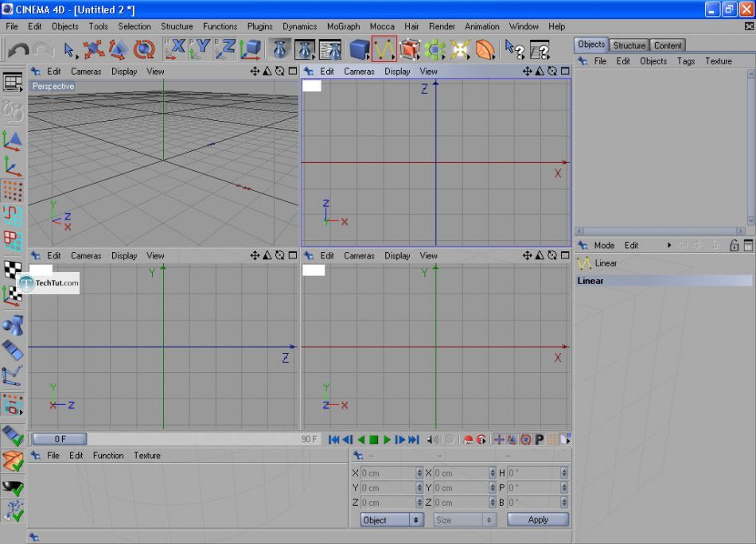Image resolution: width=756 pixels, height=544 pixels.
Task: Render to Picture Viewer icon
Action: (305, 49)
